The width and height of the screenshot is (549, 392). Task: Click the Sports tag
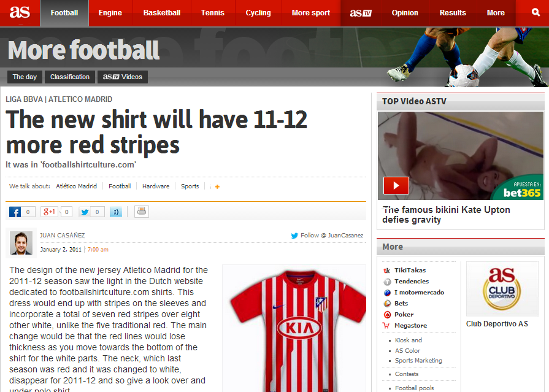pos(190,186)
